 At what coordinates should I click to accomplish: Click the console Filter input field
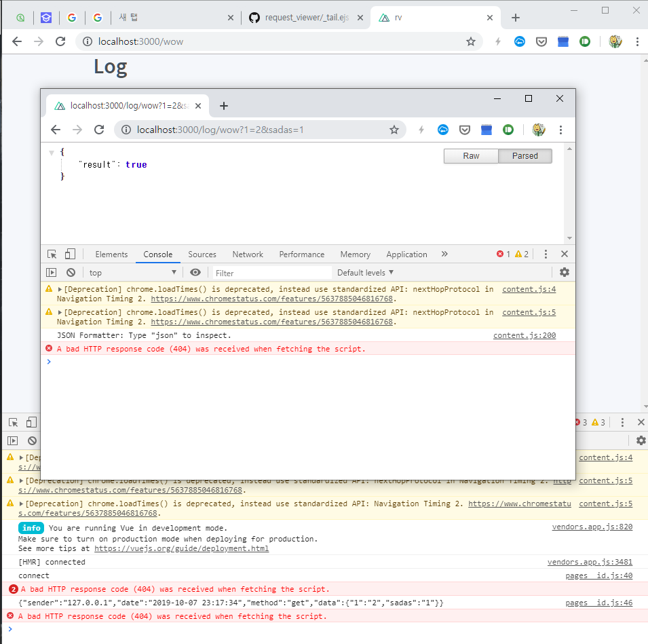[271, 273]
